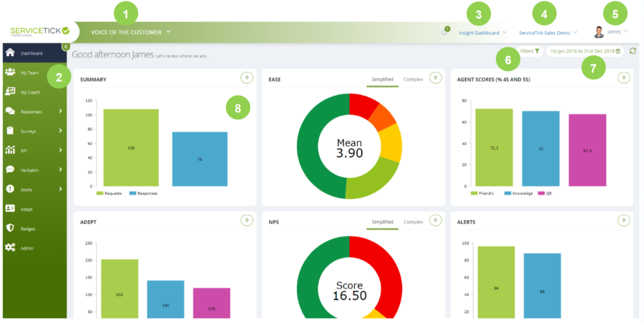This screenshot has width=644, height=323.
Task: Click the Adept bar showing 119
Action: (x=212, y=303)
